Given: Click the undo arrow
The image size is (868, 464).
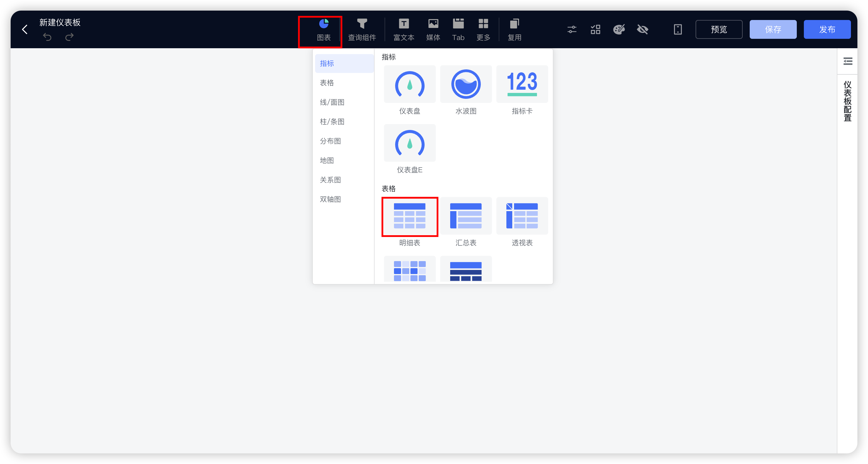Looking at the screenshot, I should click(47, 37).
